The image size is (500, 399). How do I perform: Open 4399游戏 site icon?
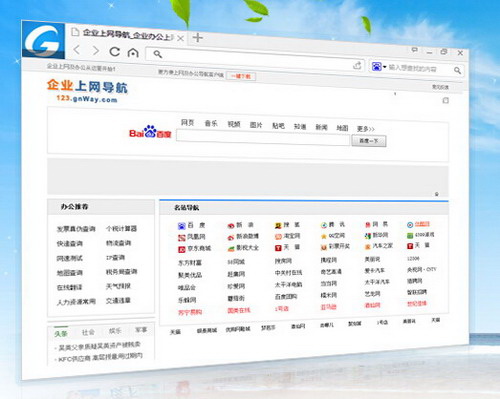point(410,236)
